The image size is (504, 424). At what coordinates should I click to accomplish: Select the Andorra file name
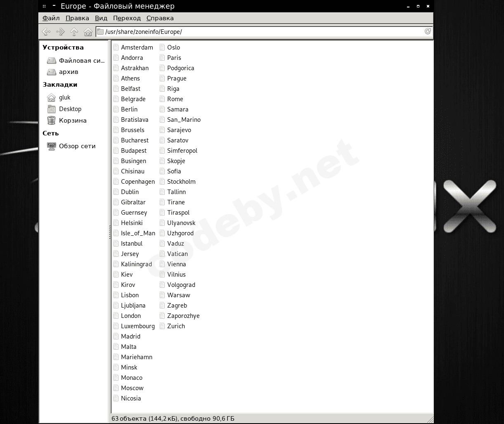132,58
